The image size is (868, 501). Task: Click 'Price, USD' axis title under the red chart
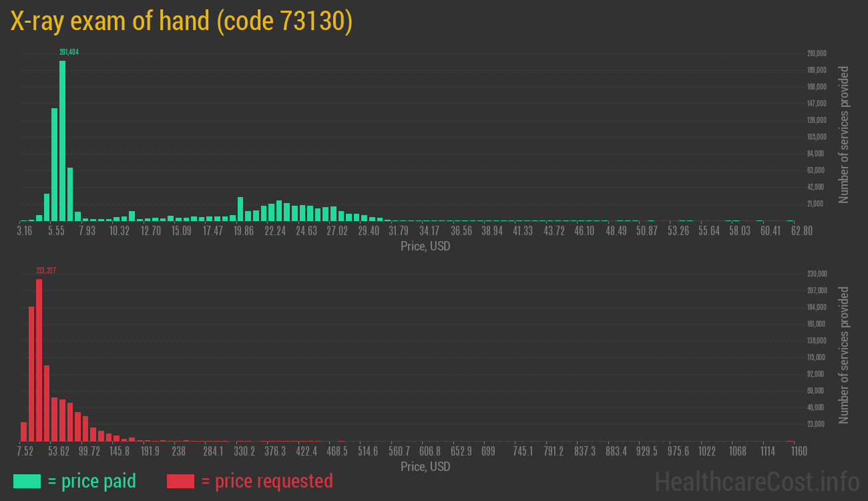(425, 466)
